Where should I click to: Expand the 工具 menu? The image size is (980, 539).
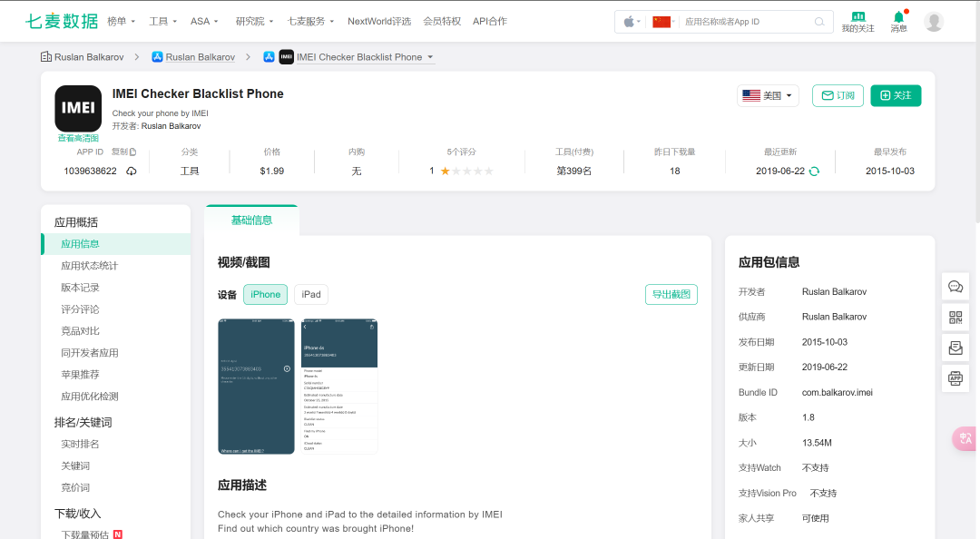pos(163,21)
